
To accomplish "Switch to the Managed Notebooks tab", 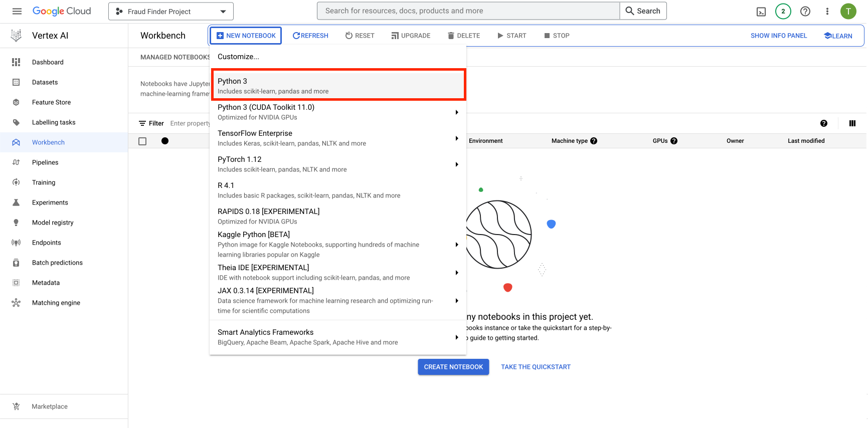I will coord(175,57).
